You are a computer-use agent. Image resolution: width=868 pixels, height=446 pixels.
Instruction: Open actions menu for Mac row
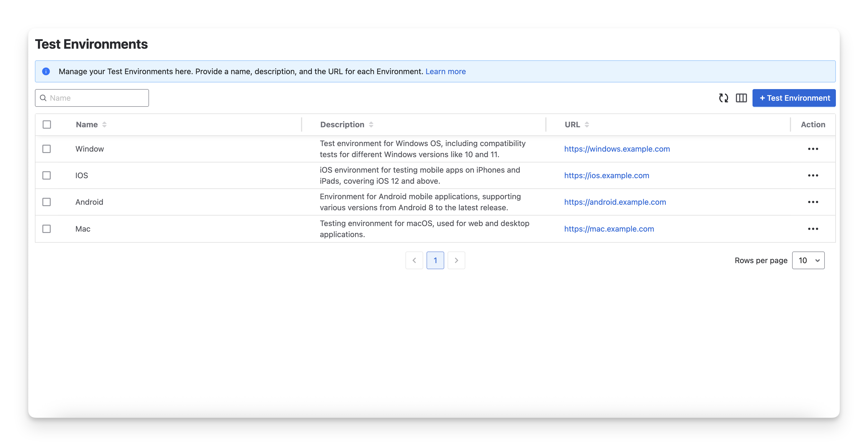(x=813, y=229)
